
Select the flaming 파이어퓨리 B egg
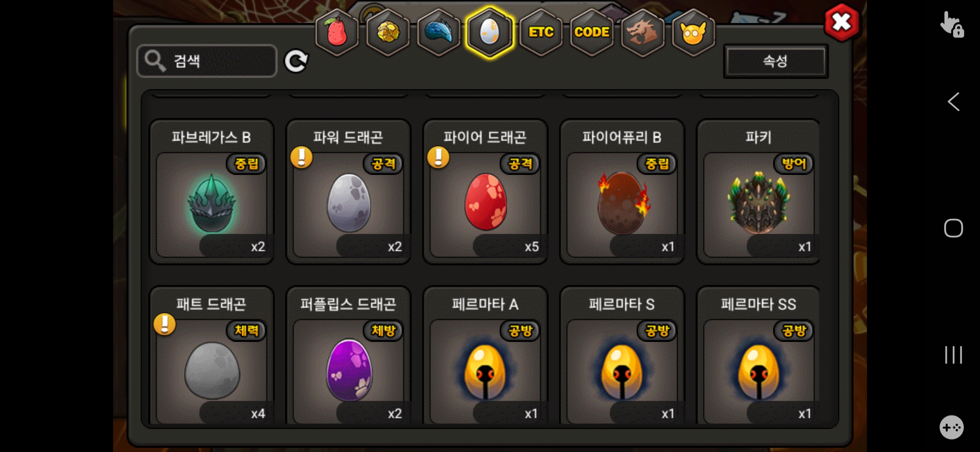[622, 192]
